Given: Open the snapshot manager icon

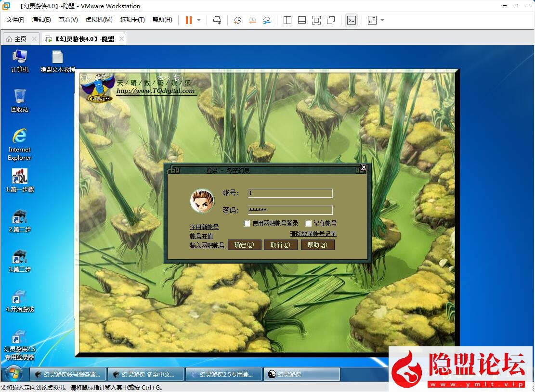Looking at the screenshot, I should tap(267, 20).
